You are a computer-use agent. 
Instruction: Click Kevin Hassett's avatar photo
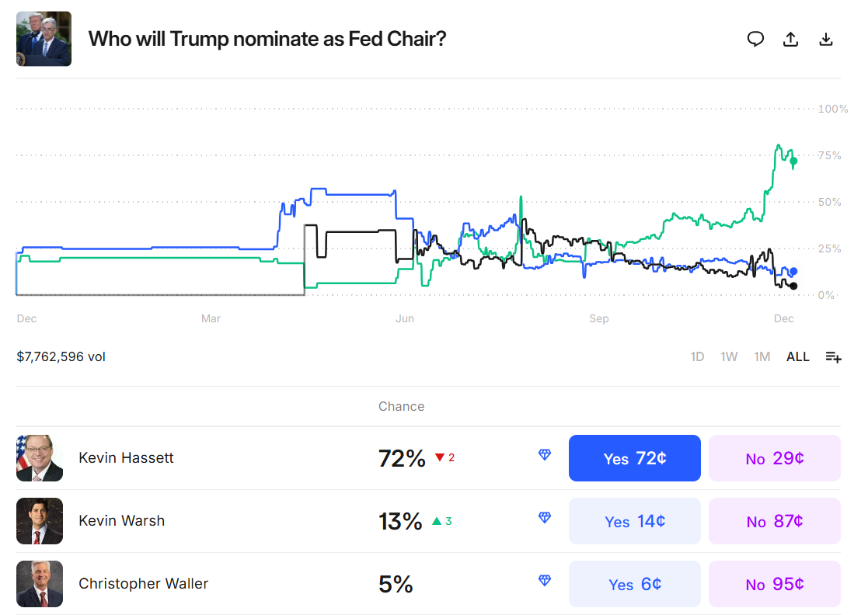(x=40, y=458)
